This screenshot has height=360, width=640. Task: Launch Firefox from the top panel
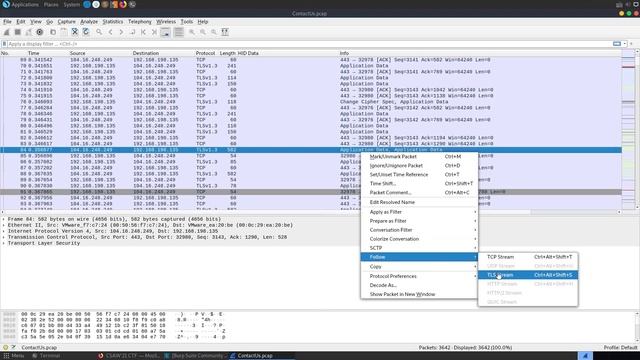[123, 4]
